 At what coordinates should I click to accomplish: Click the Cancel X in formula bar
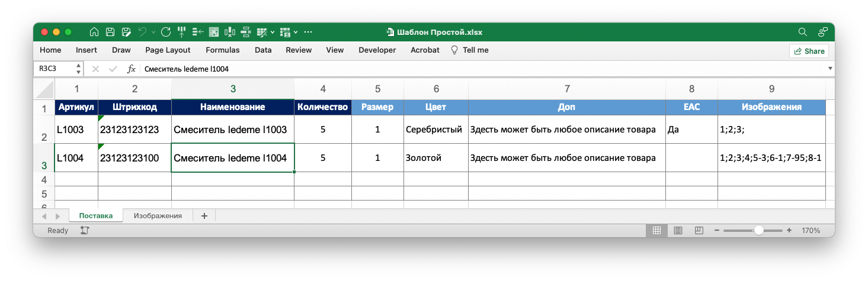95,69
